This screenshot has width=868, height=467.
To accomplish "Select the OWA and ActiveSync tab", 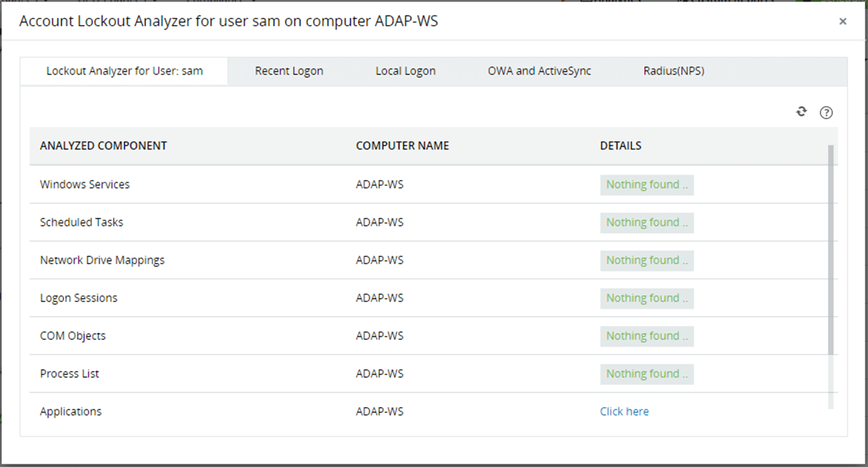I will (x=538, y=71).
